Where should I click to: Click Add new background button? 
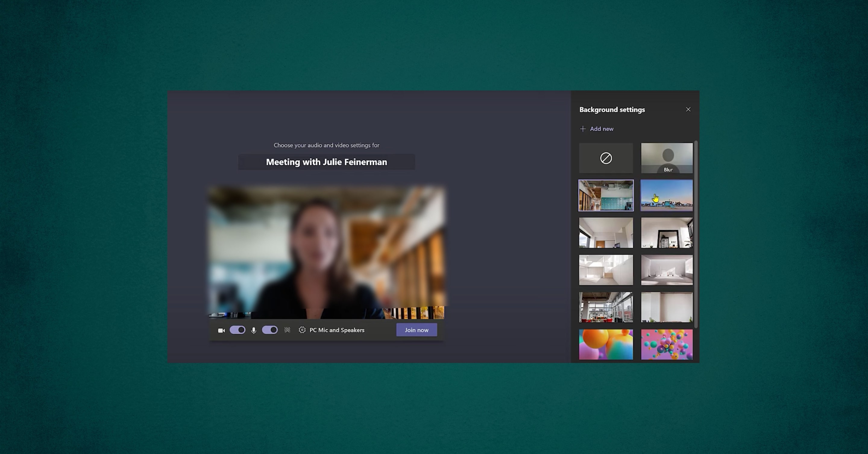[x=596, y=128]
